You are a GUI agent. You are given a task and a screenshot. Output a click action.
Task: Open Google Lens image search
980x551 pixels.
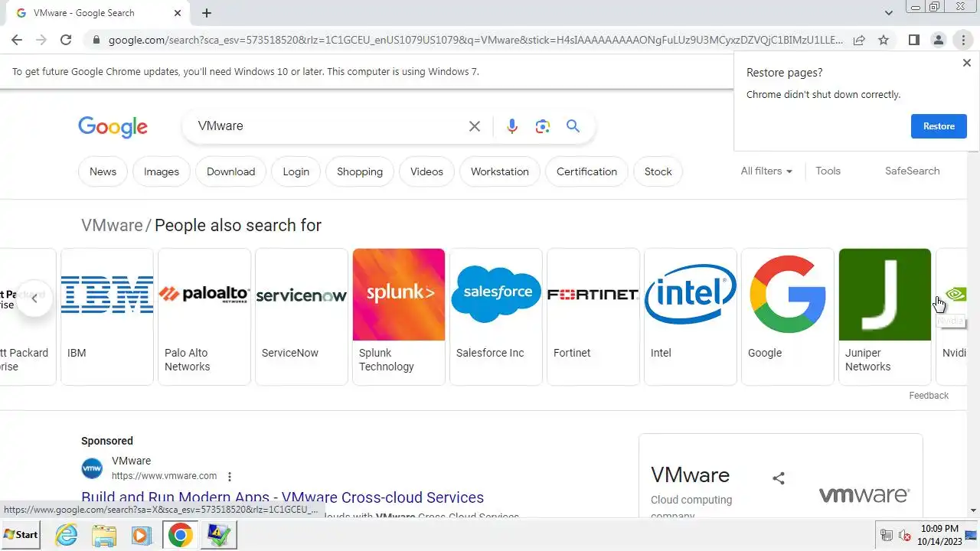[543, 126]
